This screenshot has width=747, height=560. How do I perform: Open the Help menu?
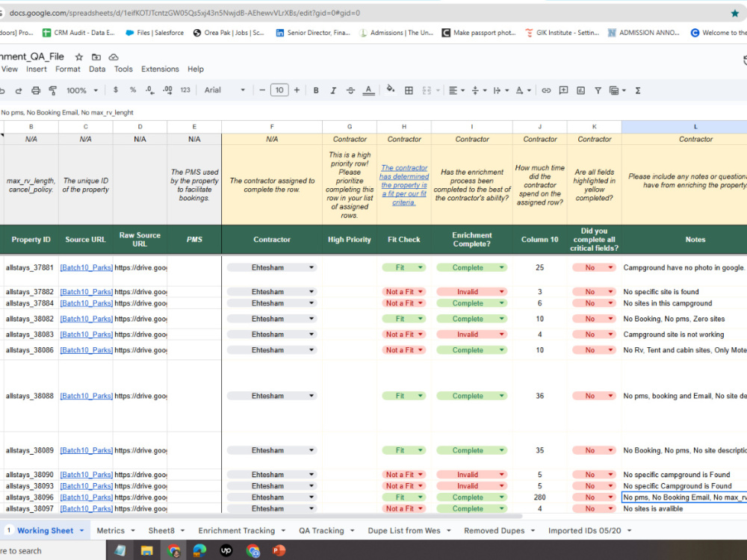[x=195, y=69]
